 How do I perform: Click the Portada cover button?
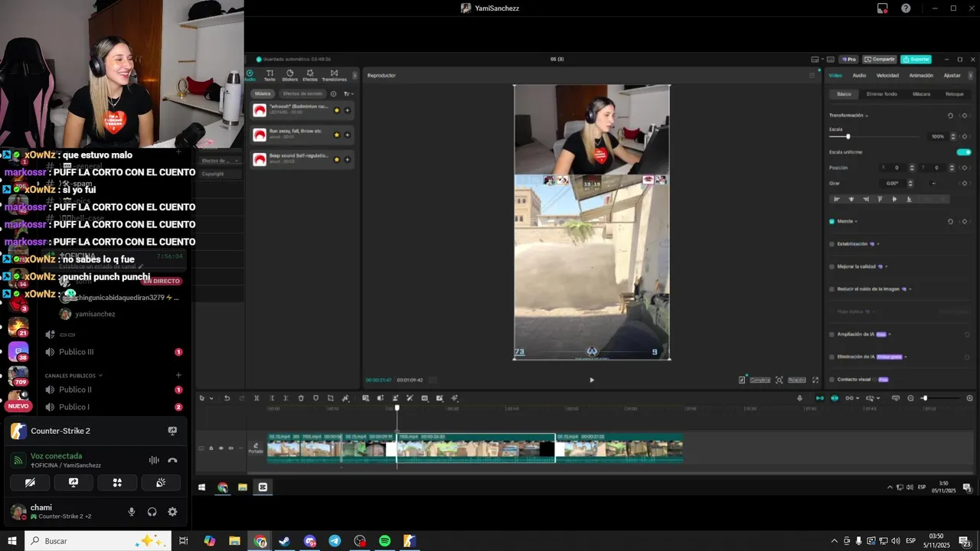point(256,448)
